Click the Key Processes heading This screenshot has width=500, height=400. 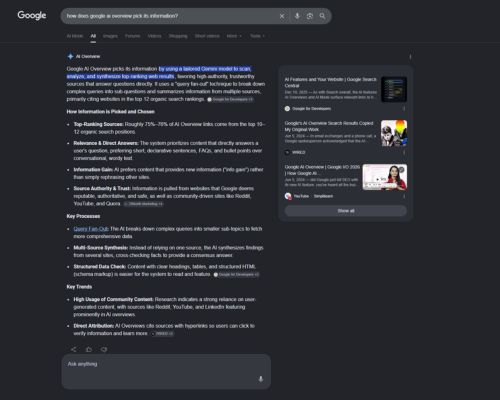tap(83, 216)
